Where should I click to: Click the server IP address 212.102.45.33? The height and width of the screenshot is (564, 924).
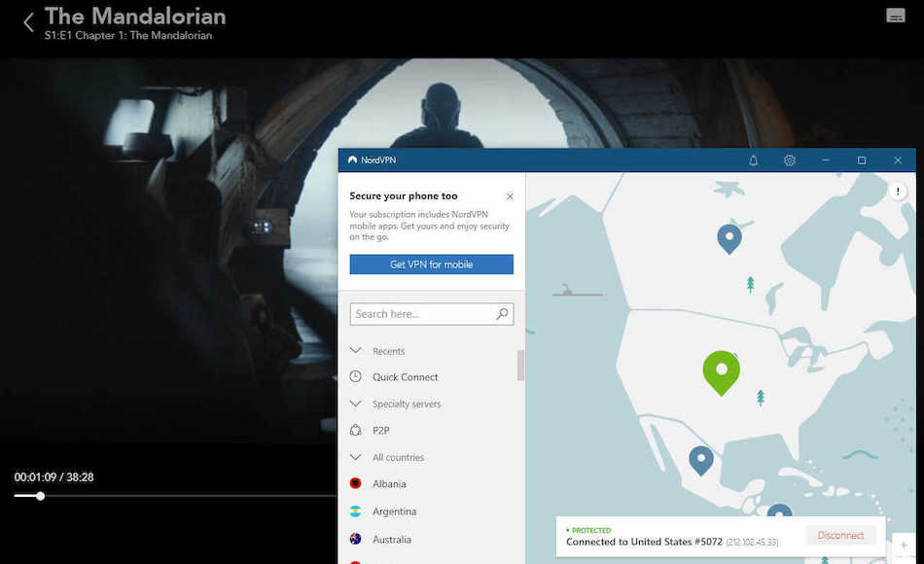pyautogui.click(x=752, y=543)
